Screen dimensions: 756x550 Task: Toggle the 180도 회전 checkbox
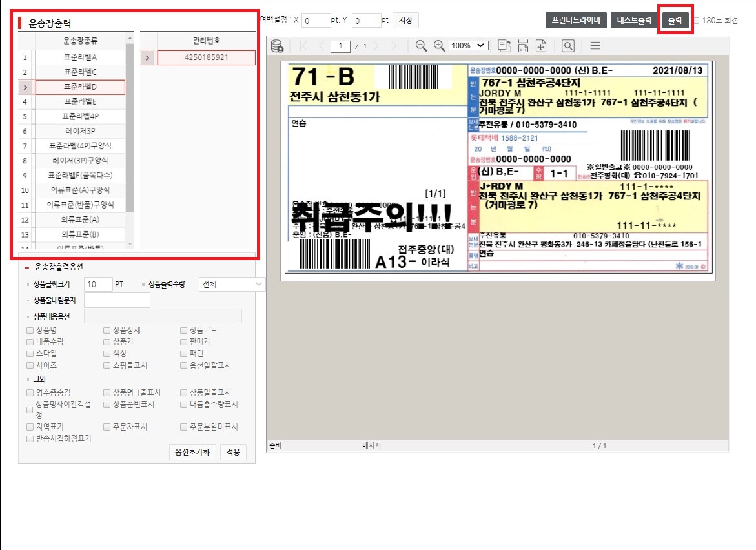tap(697, 21)
